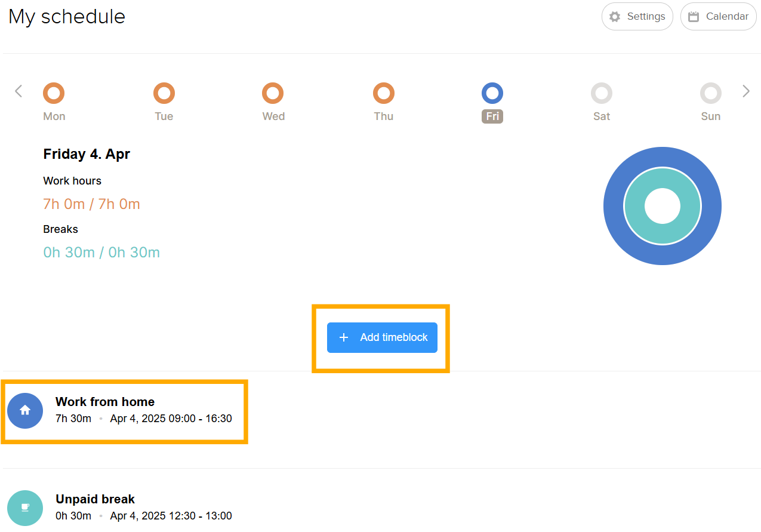761x532 pixels.
Task: Go to next week with right chevron
Action: click(745, 91)
